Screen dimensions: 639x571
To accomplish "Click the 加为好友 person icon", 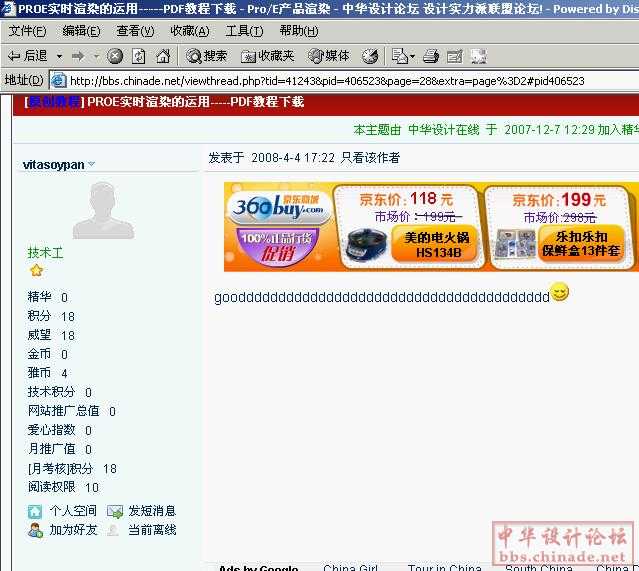I will (x=35, y=530).
